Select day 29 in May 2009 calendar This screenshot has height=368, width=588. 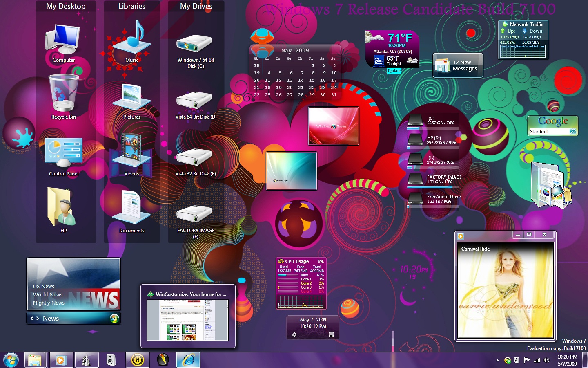pyautogui.click(x=312, y=95)
